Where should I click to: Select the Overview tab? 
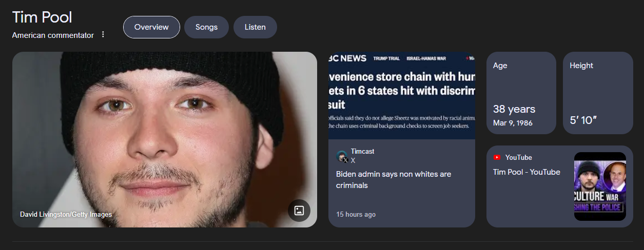(x=151, y=27)
